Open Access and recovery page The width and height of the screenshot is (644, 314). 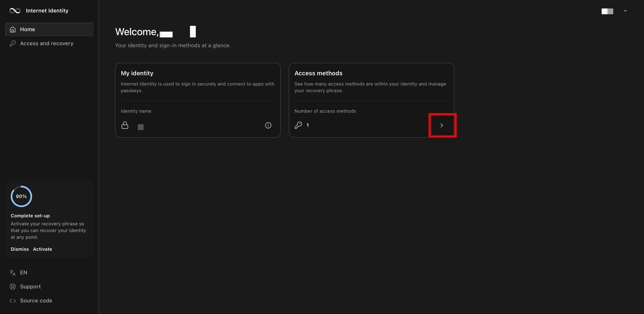47,43
